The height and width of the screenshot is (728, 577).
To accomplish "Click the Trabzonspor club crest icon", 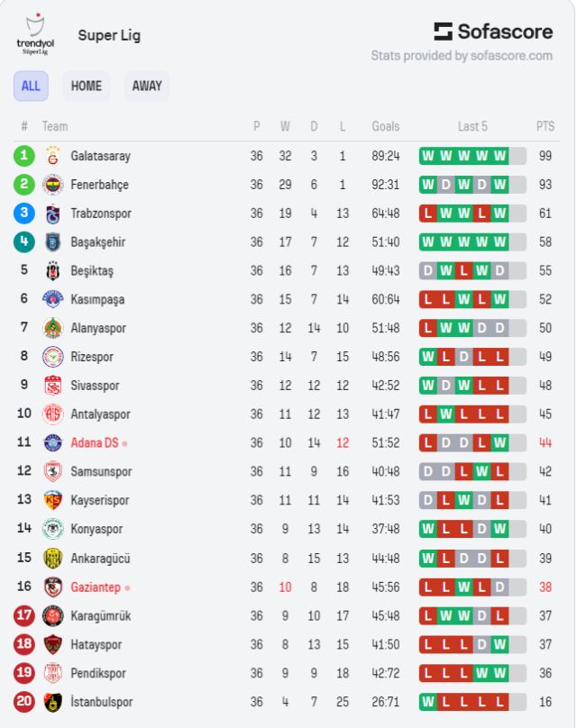I will click(x=52, y=214).
